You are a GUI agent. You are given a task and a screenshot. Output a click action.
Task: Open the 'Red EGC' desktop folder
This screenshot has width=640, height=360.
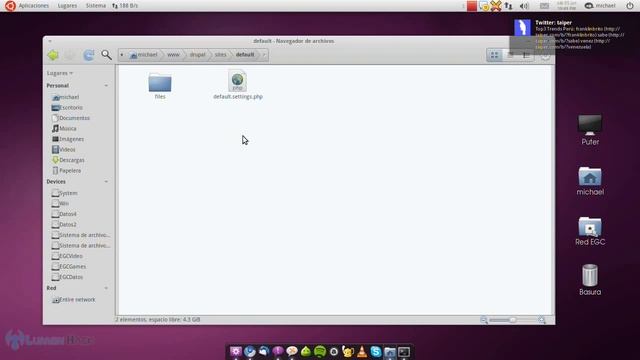(590, 231)
